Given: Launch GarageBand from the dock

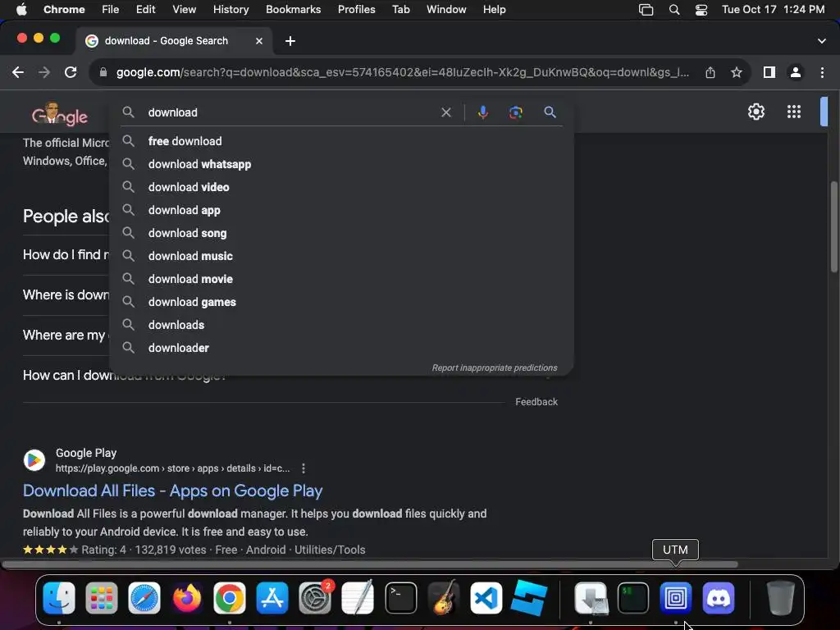Looking at the screenshot, I should [444, 598].
